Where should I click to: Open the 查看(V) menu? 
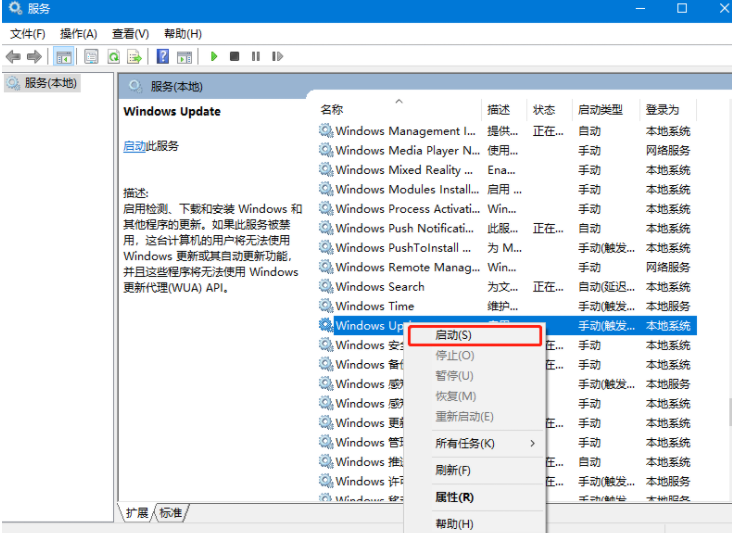coord(130,34)
